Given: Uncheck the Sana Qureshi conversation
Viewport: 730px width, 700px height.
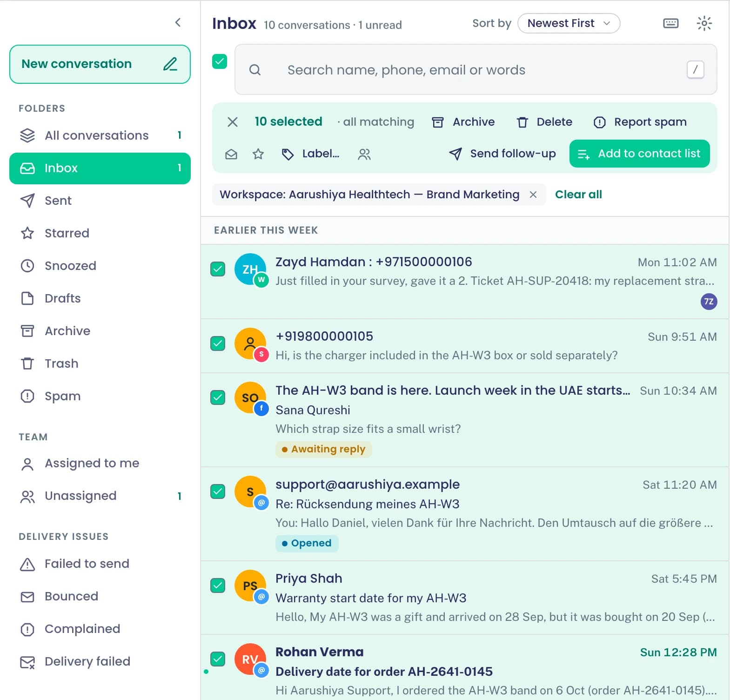Looking at the screenshot, I should click(x=218, y=397).
